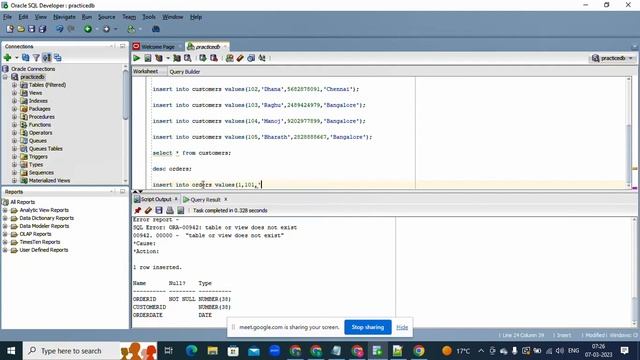Switch to the Welcome Page tab

click(x=157, y=47)
